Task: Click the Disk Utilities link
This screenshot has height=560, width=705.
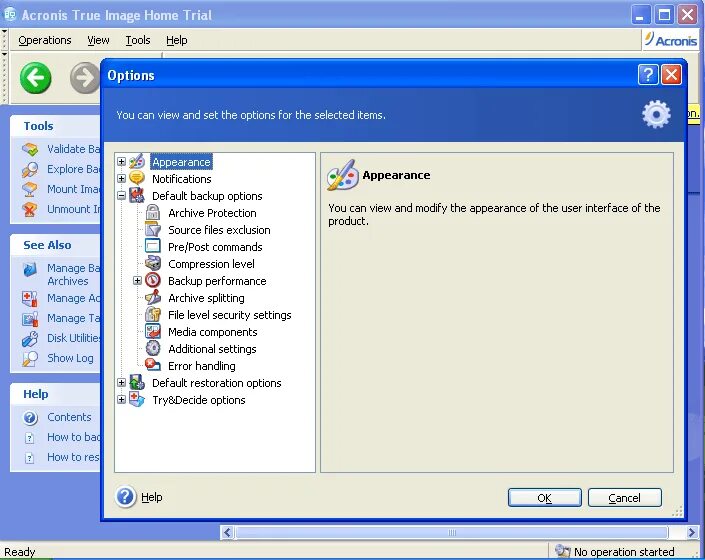Action: tap(74, 338)
